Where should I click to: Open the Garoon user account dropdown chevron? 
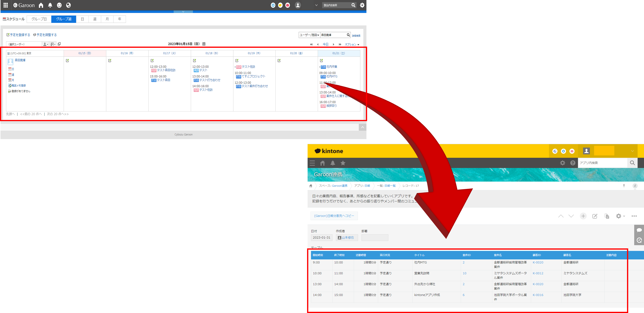pyautogui.click(x=316, y=5)
